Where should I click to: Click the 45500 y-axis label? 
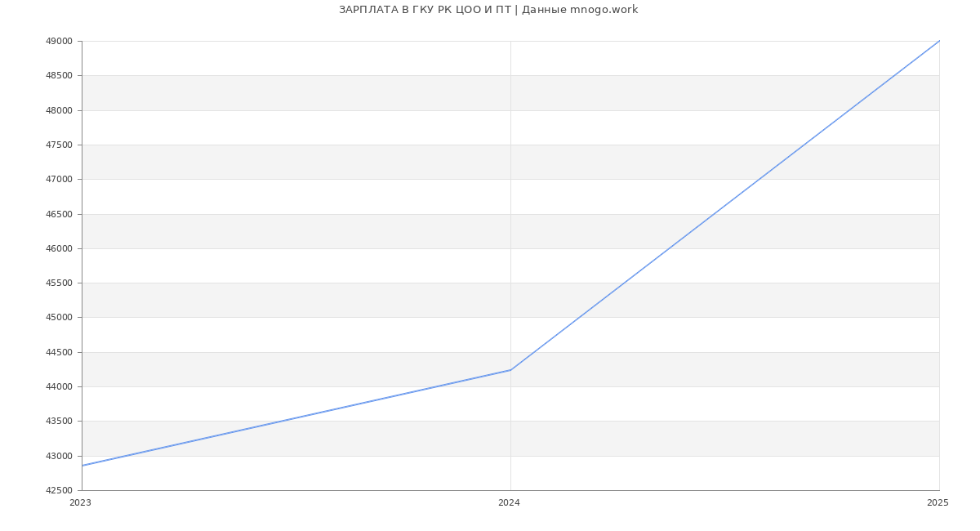(x=60, y=283)
